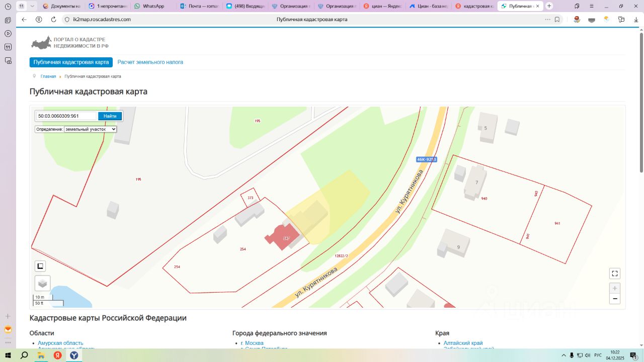
Task: Click the tab counter 11 badge
Action: point(22,6)
